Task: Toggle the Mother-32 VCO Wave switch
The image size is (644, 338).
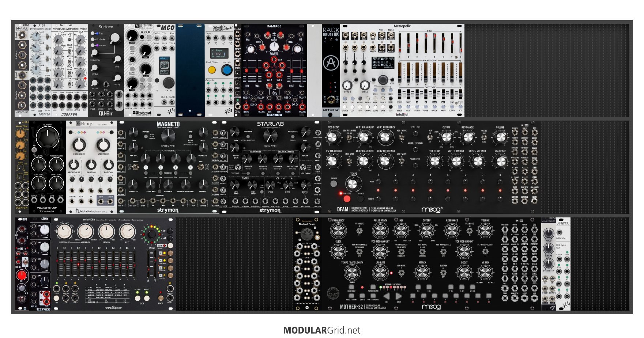Action: [x=359, y=231]
